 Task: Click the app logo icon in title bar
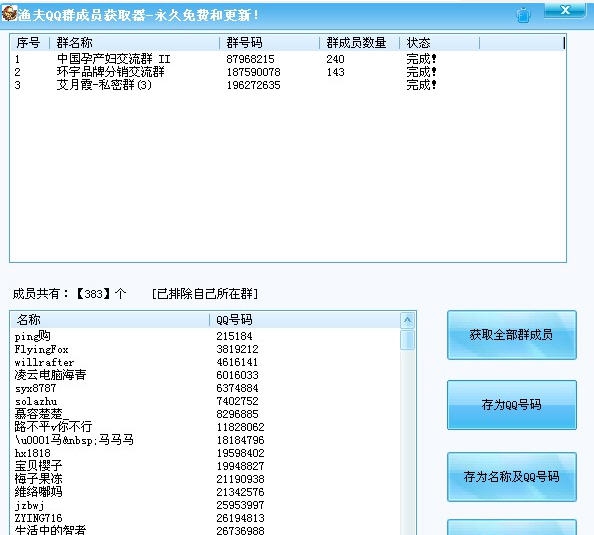coord(9,14)
